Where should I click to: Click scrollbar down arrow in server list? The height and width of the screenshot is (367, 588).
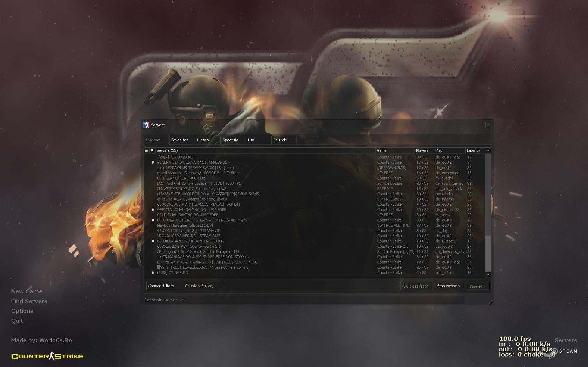tap(488, 275)
